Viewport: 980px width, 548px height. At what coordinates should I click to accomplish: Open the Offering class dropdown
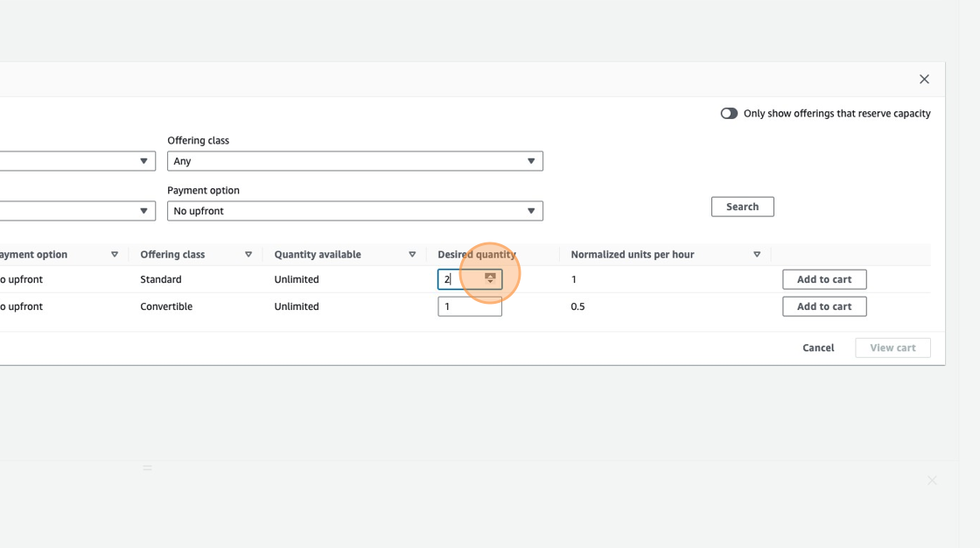click(x=354, y=161)
